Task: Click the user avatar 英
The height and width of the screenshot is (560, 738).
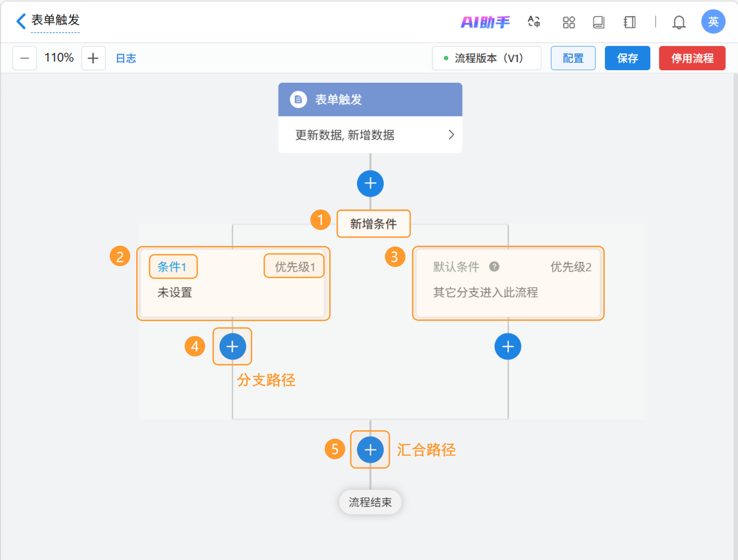Action: (713, 22)
